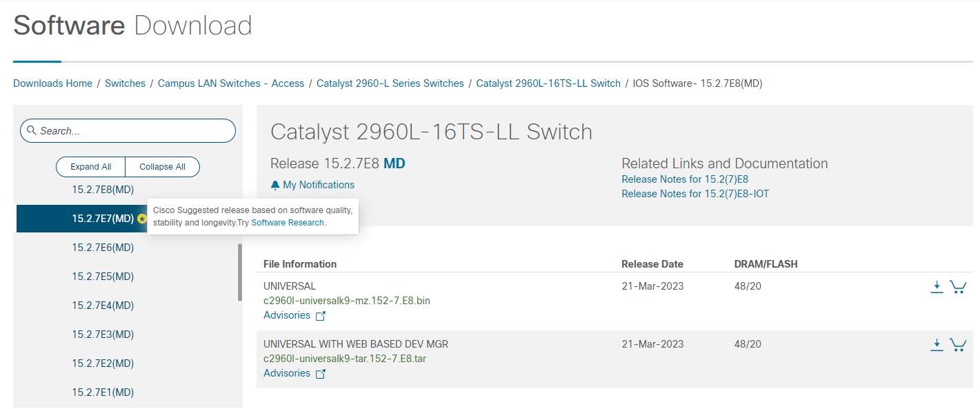The image size is (980, 409).
Task: Open external Advisories icon for UNIVERSAL bin
Action: tap(321, 316)
